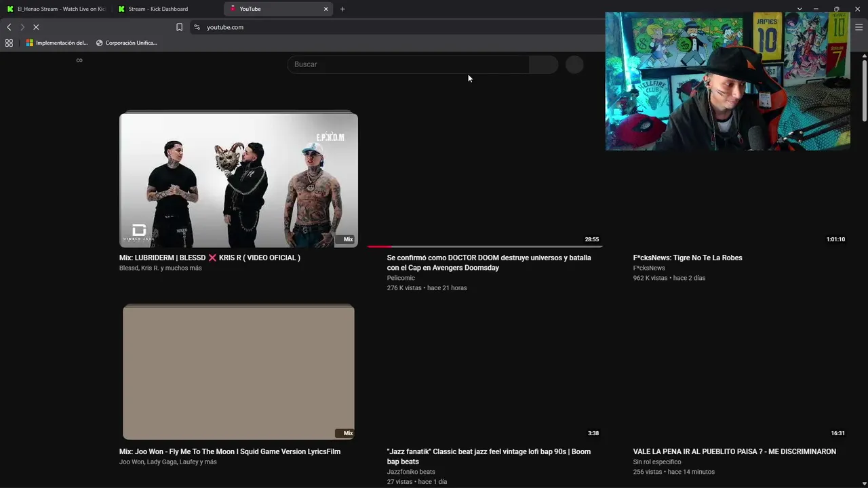
Task: Open the F*cksNews channel name
Action: coord(649,268)
